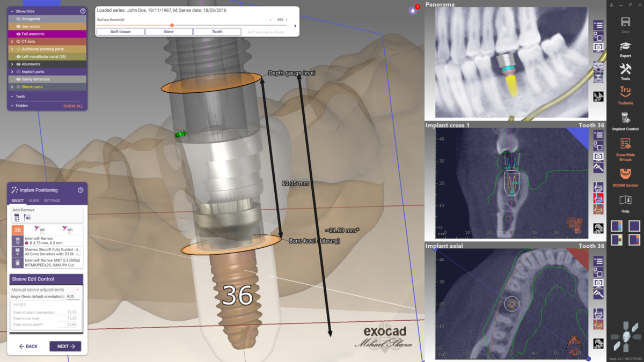Switch to the ALIGN tab

(x=34, y=201)
